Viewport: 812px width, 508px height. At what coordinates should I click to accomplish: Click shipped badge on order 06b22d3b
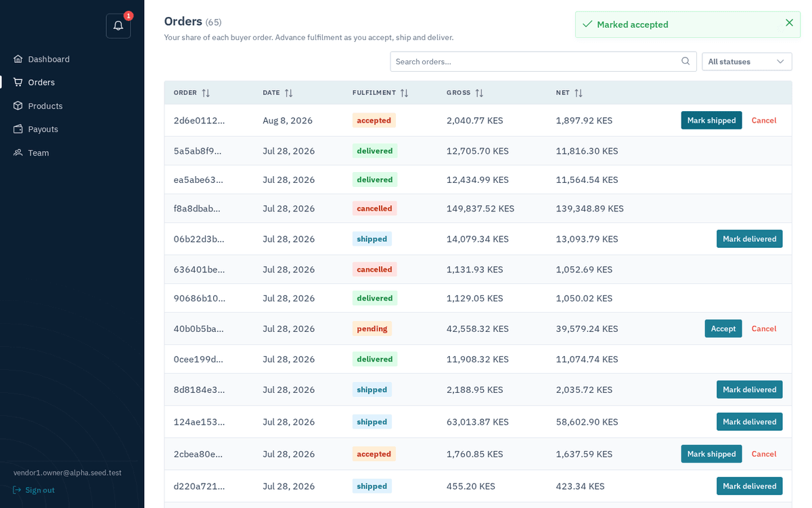coord(372,238)
